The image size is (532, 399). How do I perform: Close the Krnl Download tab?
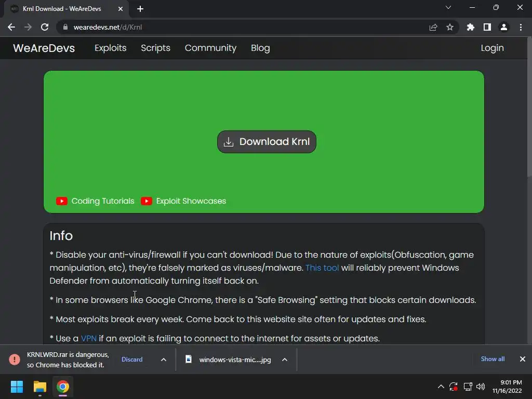[121, 9]
